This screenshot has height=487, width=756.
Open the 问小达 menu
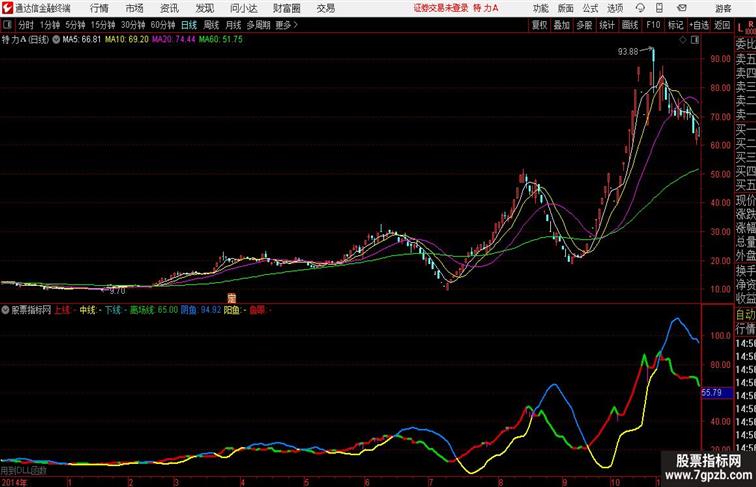(243, 8)
